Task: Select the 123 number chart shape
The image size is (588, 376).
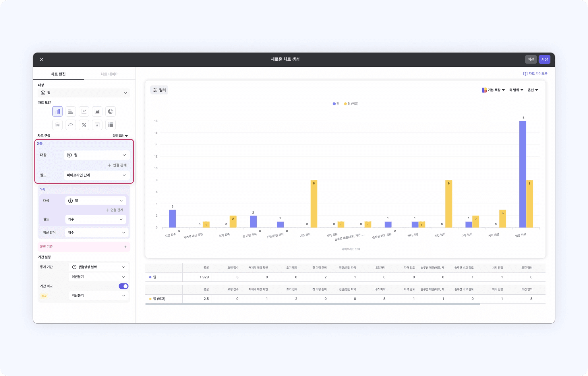Action: [57, 125]
